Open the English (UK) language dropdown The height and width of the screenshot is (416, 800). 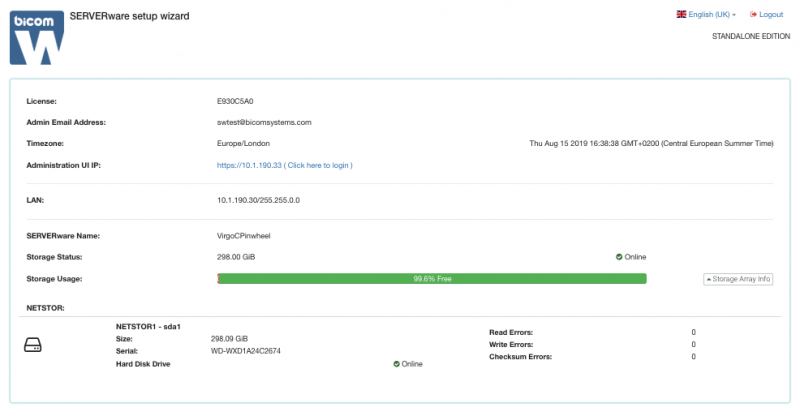[706, 14]
